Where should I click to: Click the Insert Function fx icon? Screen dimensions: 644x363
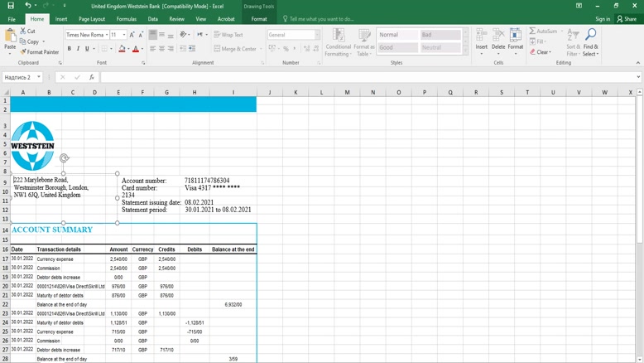91,77
